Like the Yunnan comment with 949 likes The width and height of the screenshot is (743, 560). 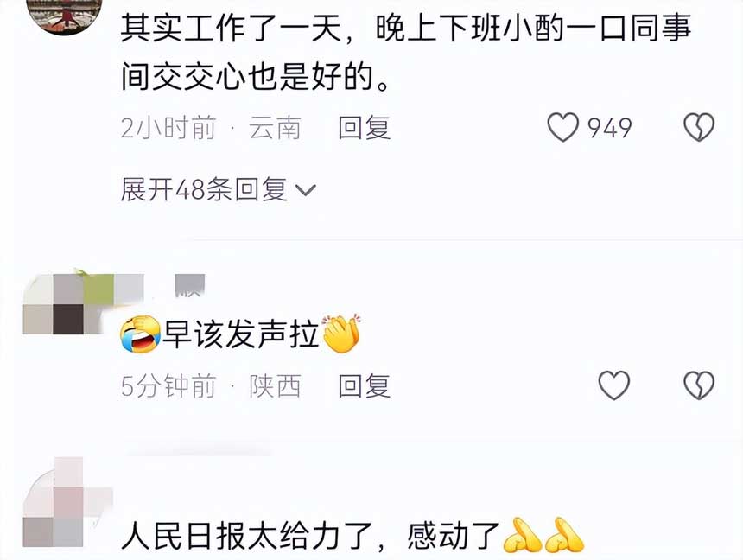tap(563, 127)
